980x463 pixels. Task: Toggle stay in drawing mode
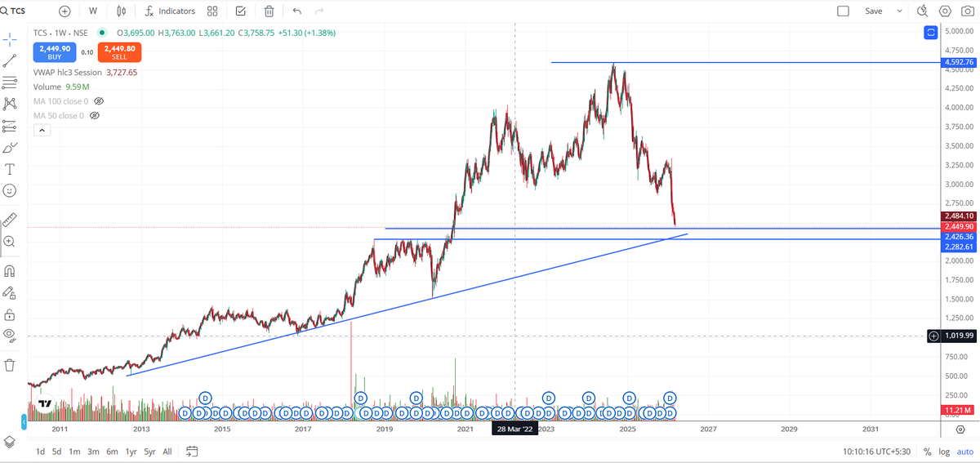[10, 292]
